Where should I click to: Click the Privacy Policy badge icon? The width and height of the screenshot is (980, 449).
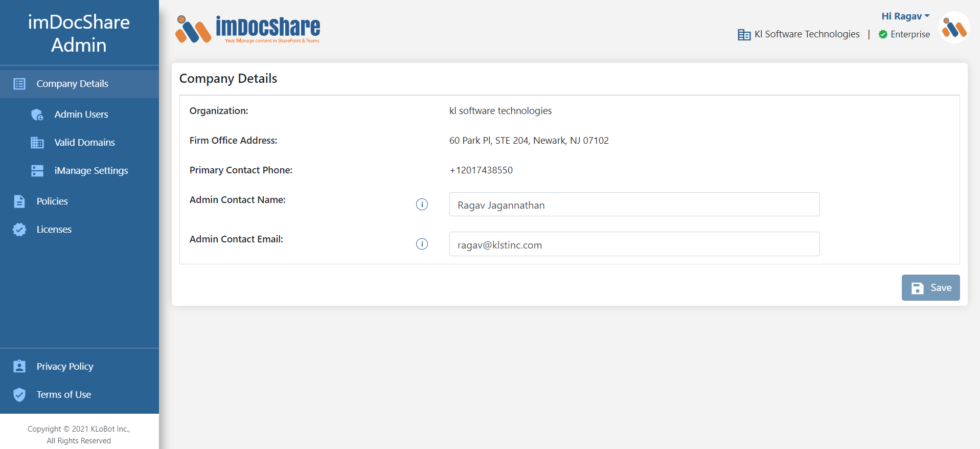click(19, 366)
